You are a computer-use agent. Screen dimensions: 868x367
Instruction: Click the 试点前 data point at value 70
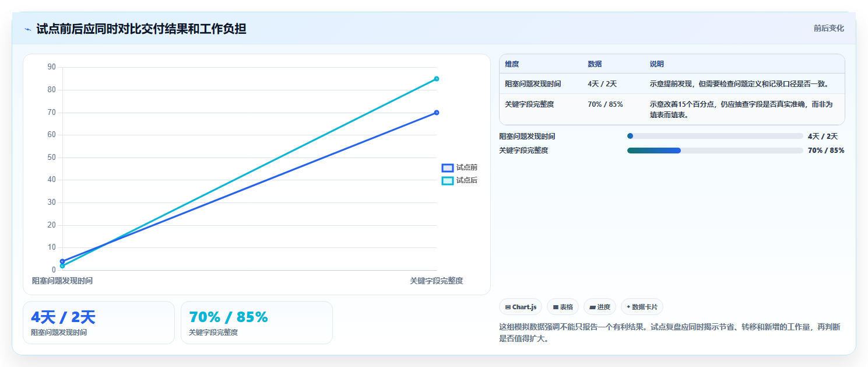point(437,113)
